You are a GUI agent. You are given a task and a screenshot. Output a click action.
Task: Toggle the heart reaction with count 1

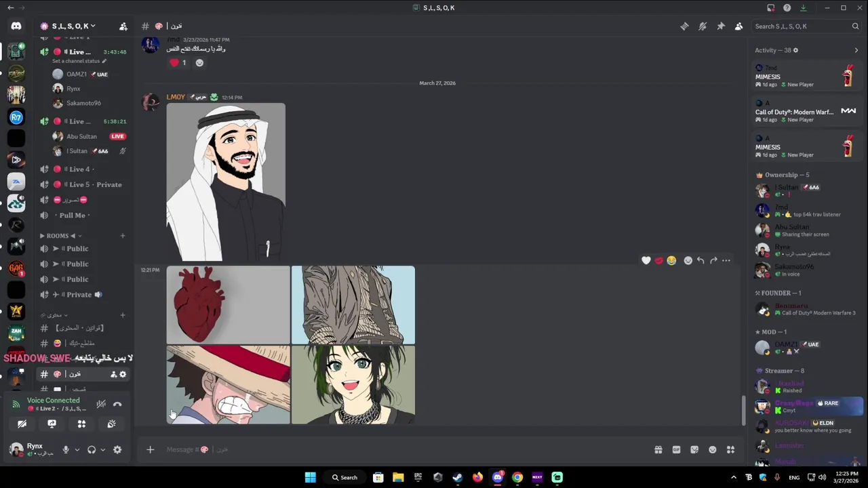[x=178, y=62]
